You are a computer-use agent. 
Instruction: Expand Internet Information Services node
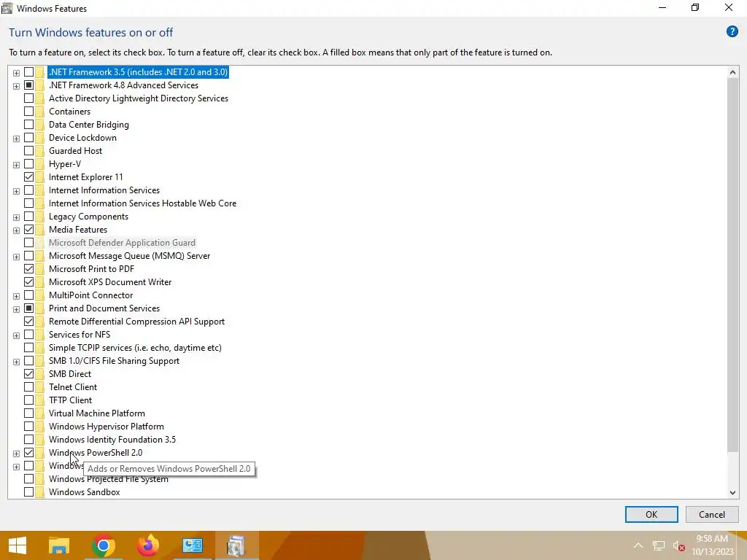tap(16, 191)
